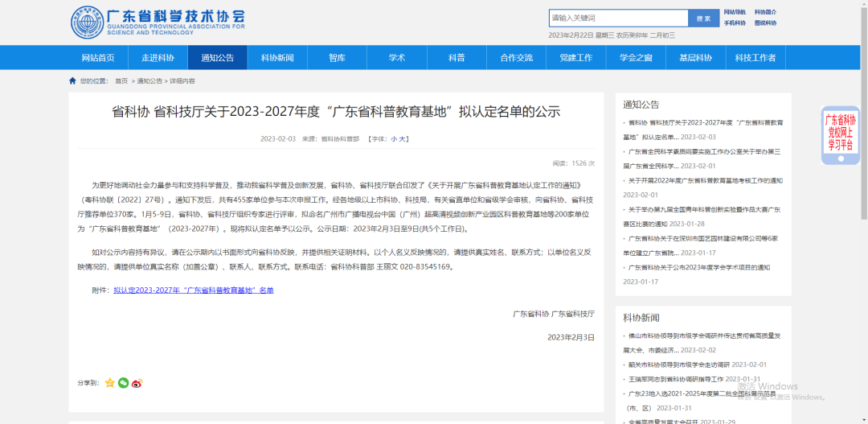Open 手机科协 link at top

(x=735, y=23)
